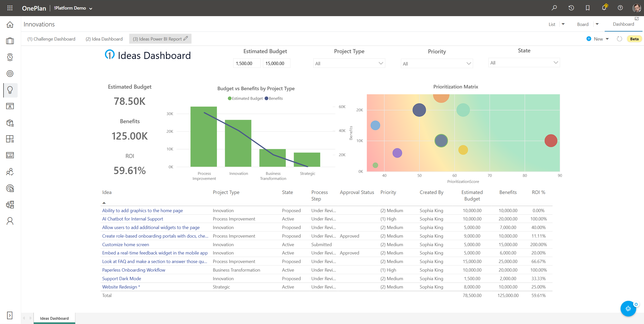
Task: Click the refresh circle icon near Beta
Action: (x=620, y=39)
